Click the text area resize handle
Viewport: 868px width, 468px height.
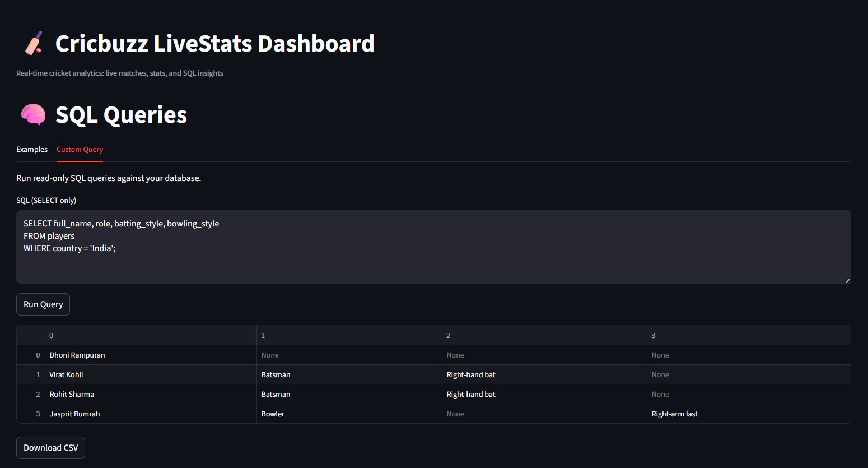point(847,280)
